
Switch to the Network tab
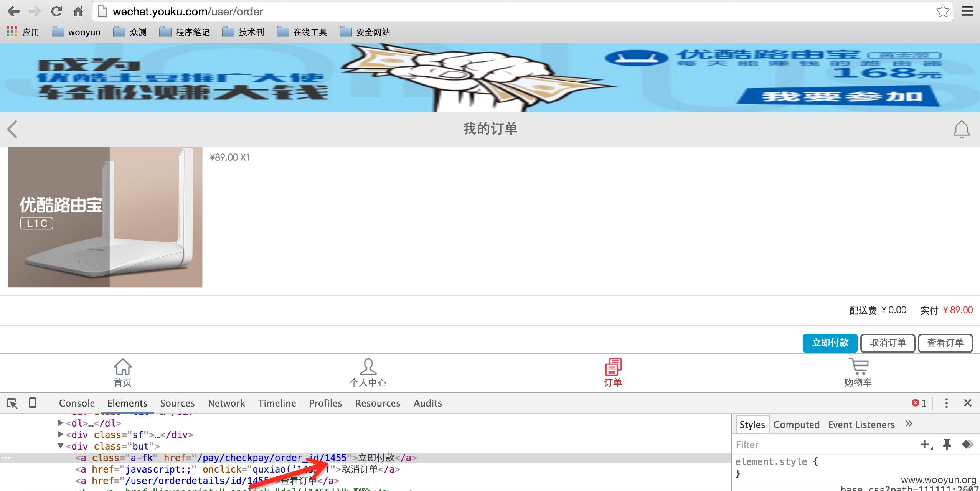(x=226, y=403)
